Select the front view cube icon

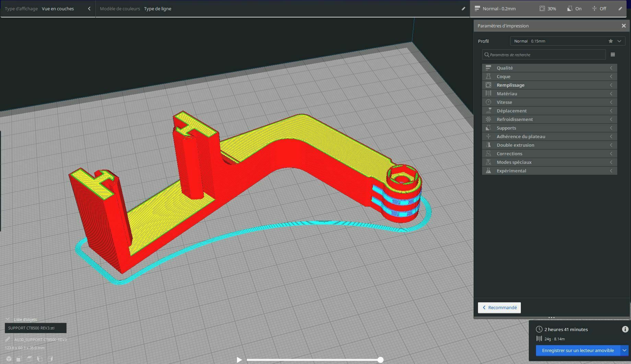tap(19, 359)
